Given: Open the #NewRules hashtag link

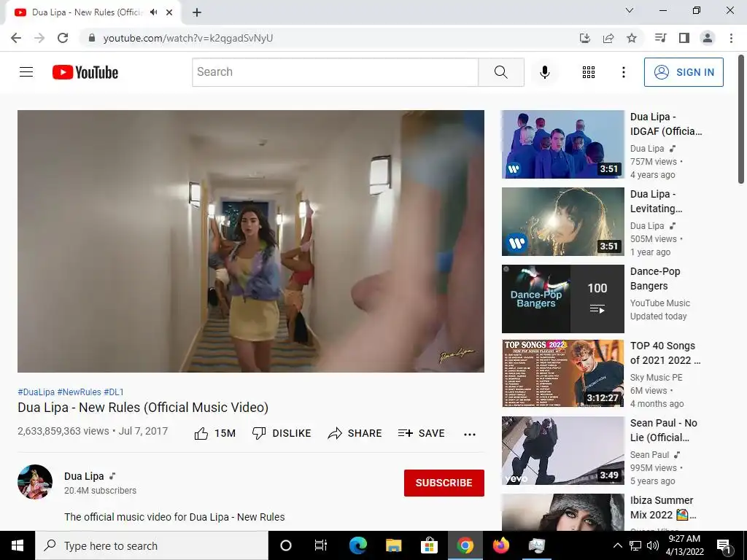Looking at the screenshot, I should pyautogui.click(x=79, y=392).
